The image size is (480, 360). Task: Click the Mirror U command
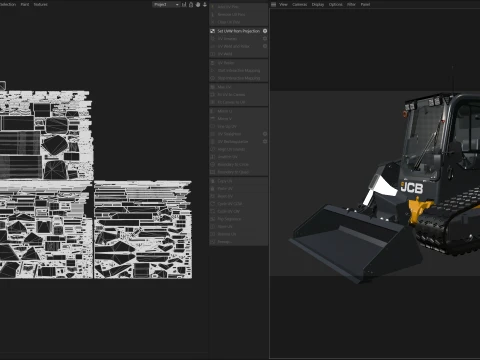point(238,111)
